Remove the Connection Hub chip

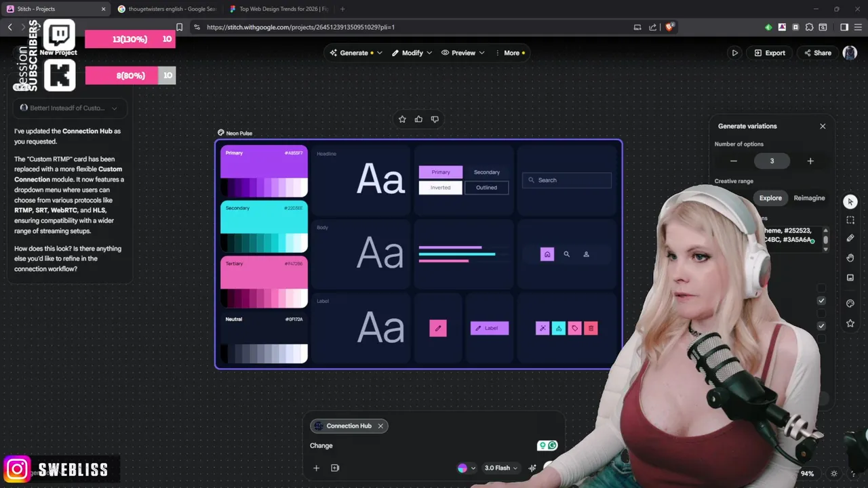(380, 426)
